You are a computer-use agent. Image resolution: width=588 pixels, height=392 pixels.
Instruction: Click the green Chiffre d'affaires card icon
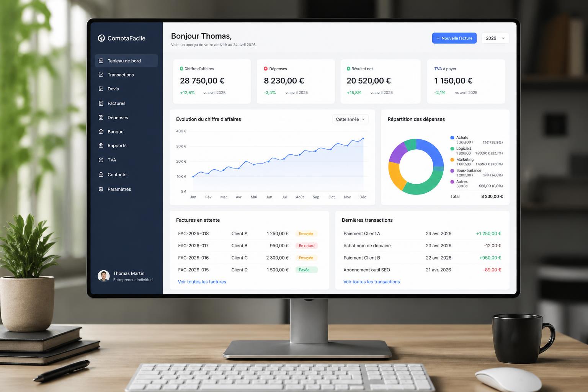181,69
